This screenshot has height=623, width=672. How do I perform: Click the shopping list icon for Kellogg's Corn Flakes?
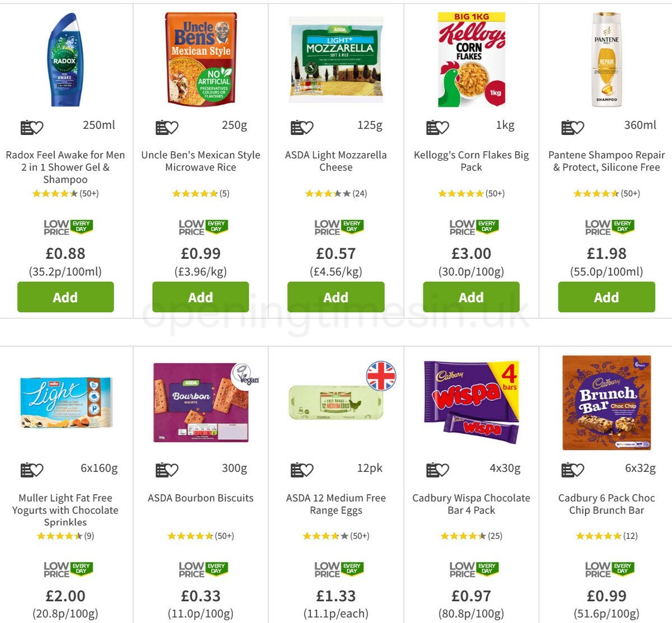[x=432, y=128]
